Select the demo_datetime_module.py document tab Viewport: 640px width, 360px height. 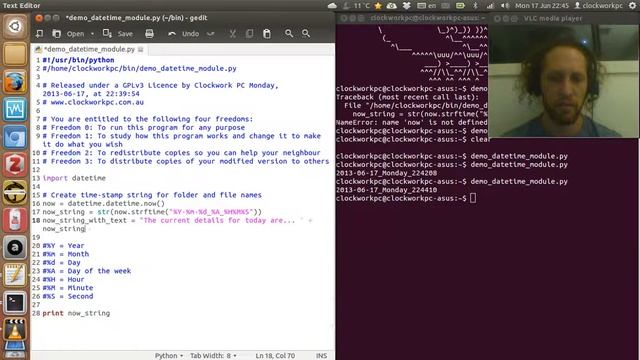(x=89, y=49)
